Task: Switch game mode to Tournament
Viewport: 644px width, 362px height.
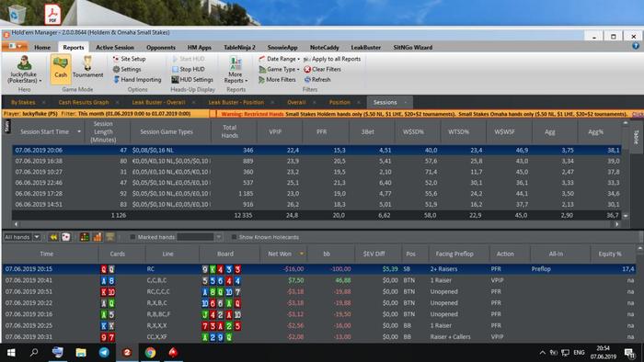Action: (87, 68)
